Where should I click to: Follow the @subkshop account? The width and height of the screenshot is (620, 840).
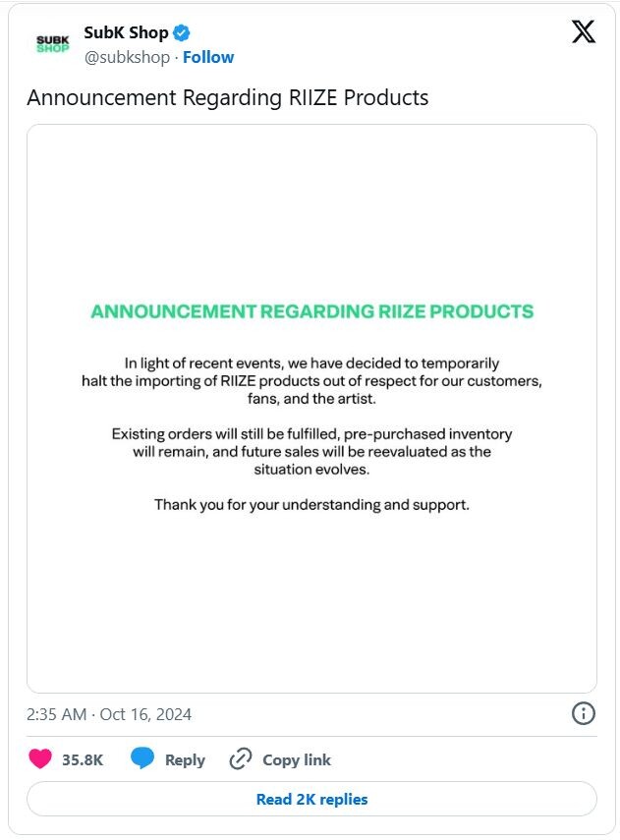[x=208, y=57]
